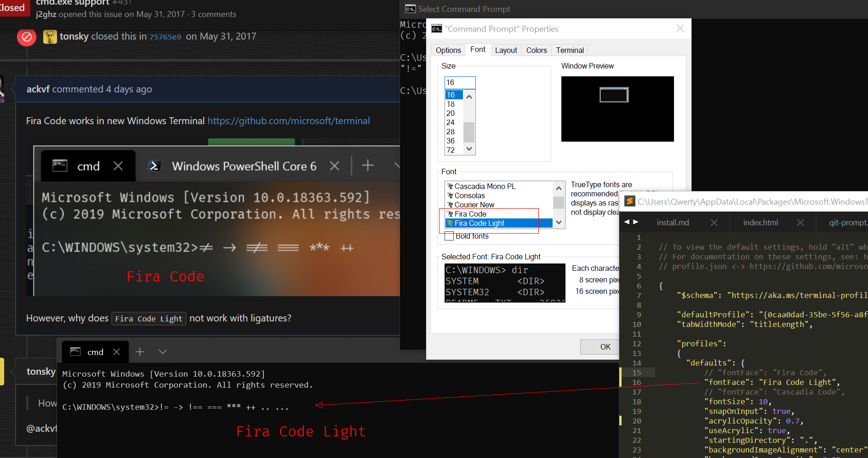Open the dropdown chevron beside the lower cmd tab
The image size is (868, 458).
coord(162,351)
